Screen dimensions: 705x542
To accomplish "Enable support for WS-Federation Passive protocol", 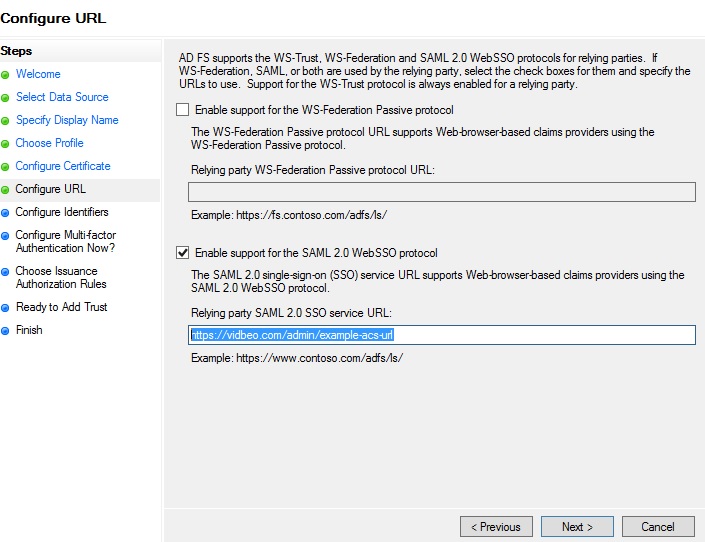I will 182,110.
